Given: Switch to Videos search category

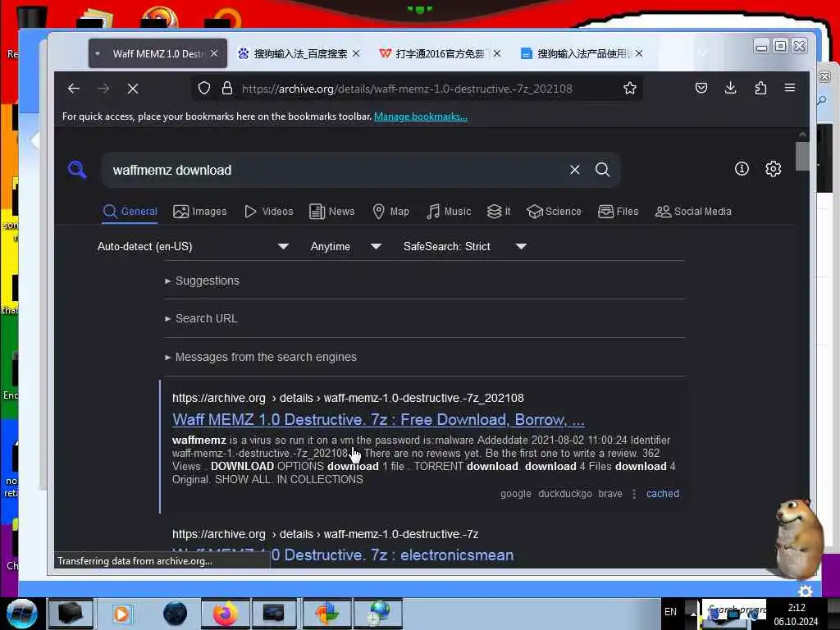Looking at the screenshot, I should click(x=268, y=212).
